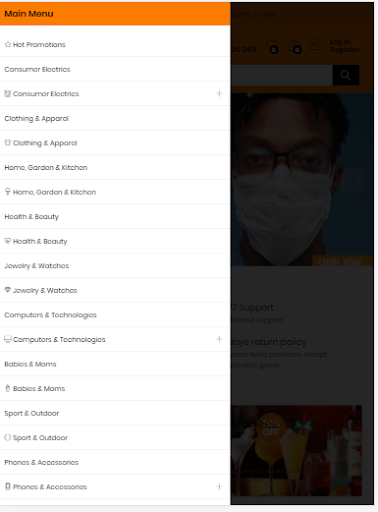The width and height of the screenshot is (378, 512).
Task: Expand Computers & Technologies with plus sign
Action: tap(219, 339)
